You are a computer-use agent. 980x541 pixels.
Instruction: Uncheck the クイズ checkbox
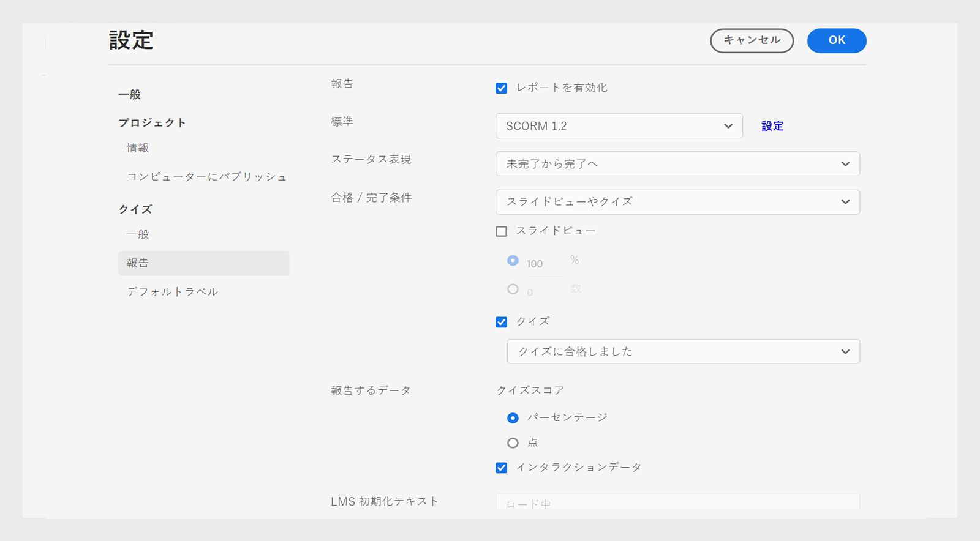point(502,322)
